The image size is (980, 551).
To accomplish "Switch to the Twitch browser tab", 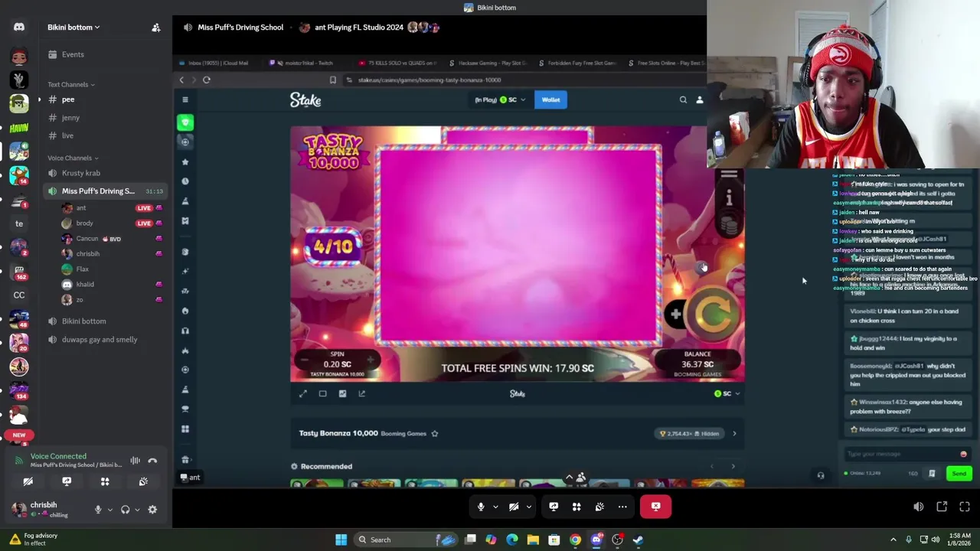I will [305, 63].
